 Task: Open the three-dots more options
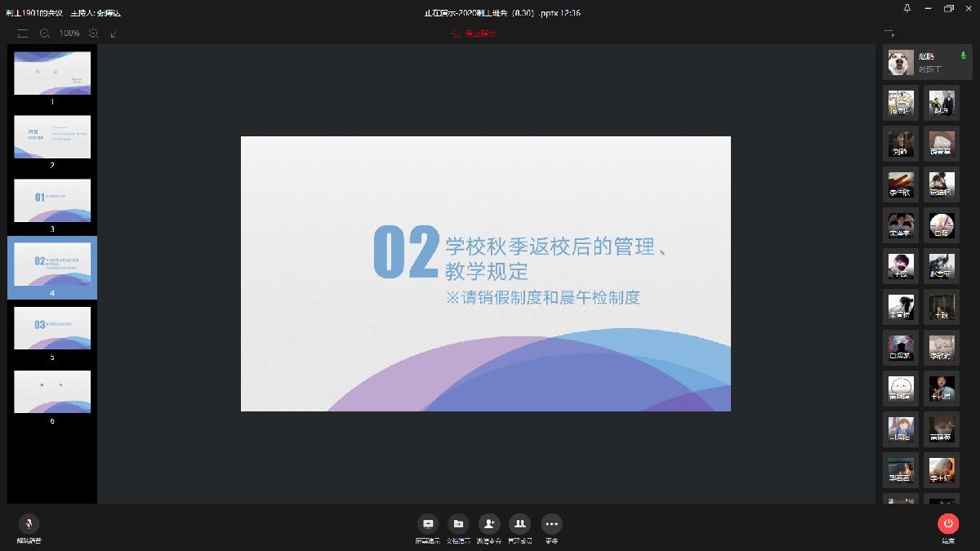[x=551, y=524]
